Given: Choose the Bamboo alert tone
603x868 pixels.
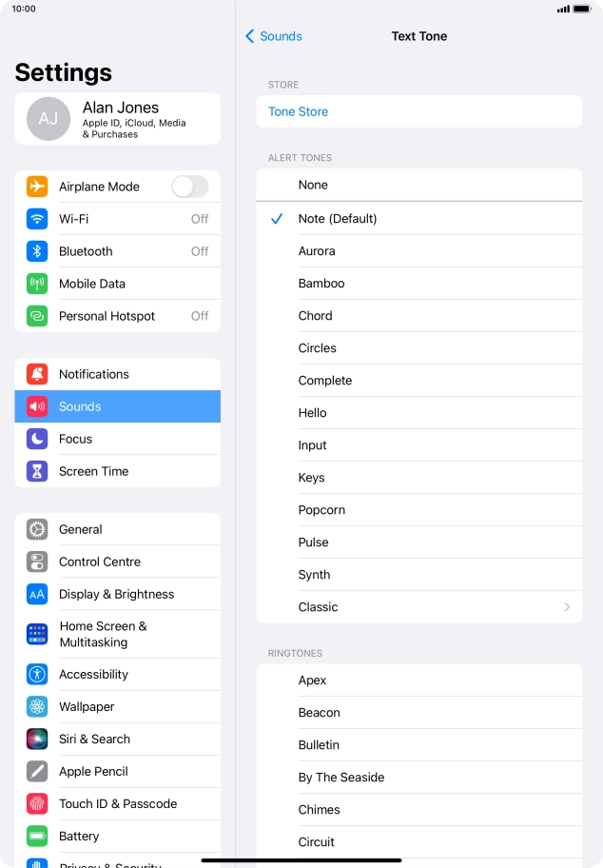Looking at the screenshot, I should 418,284.
